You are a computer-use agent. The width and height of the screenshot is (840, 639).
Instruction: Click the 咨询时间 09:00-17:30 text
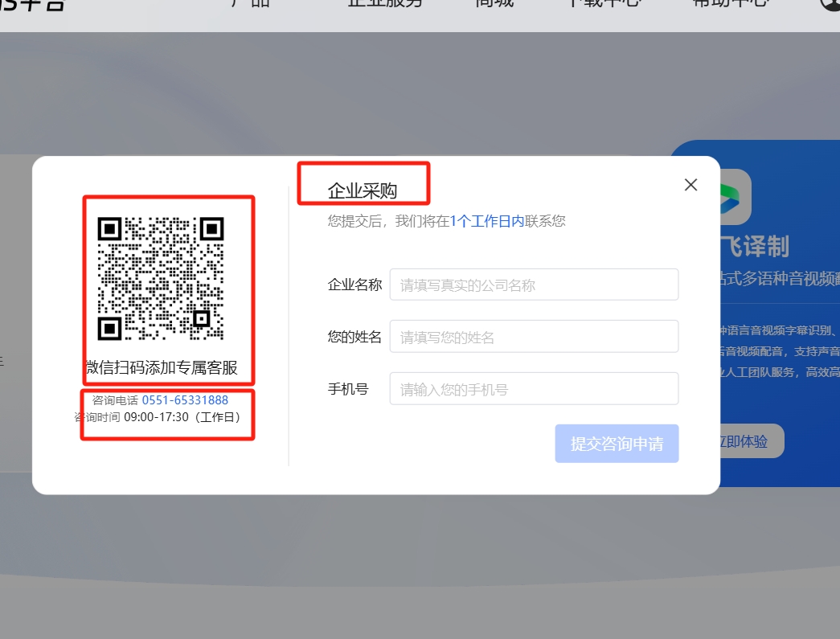[x=157, y=417]
